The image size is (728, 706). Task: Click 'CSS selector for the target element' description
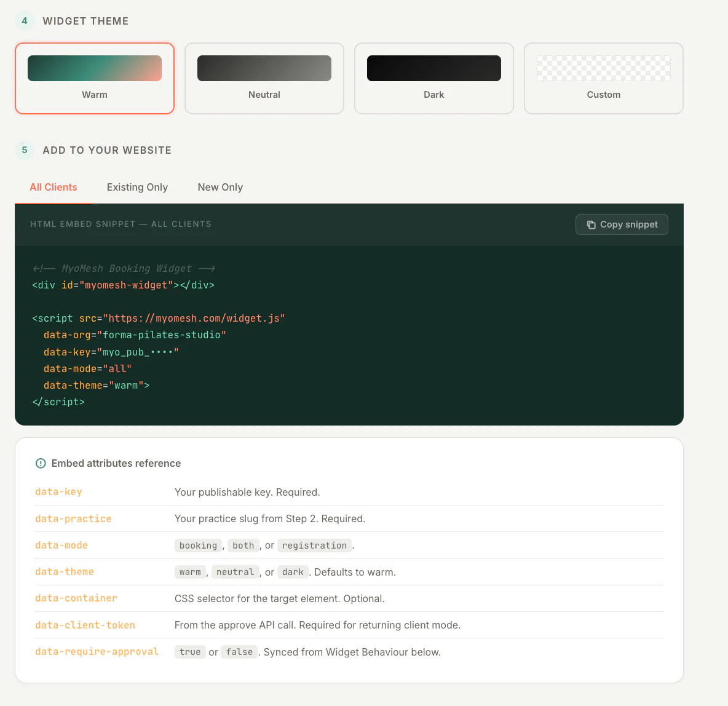click(280, 599)
